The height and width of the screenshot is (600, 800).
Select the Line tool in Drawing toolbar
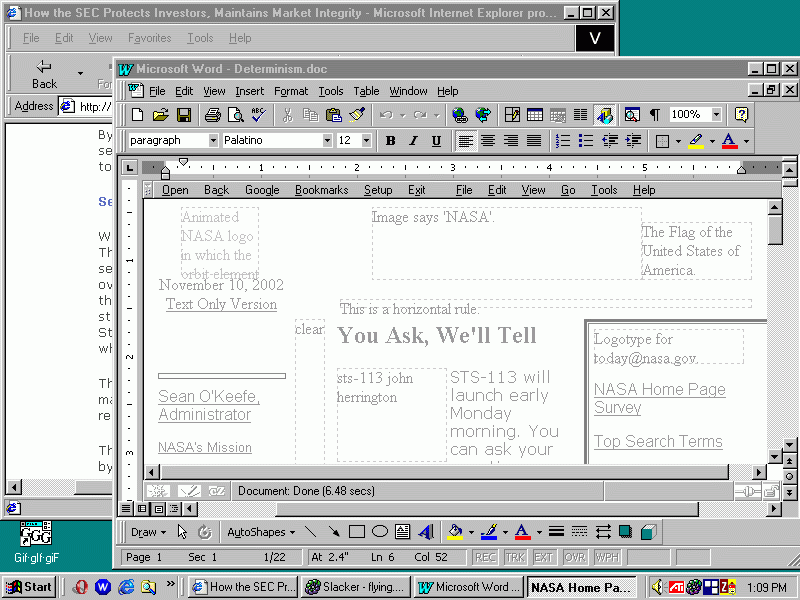[311, 532]
